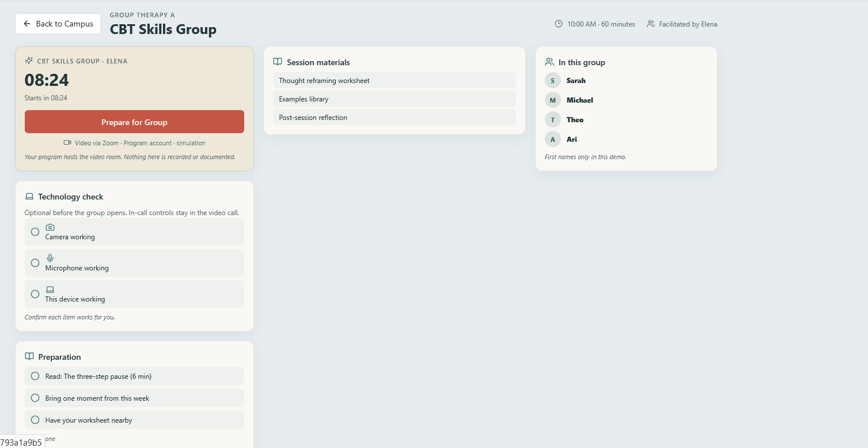This screenshot has width=868, height=448.
Task: Click the people icon next to Facilitated by Elena
Action: pos(651,24)
